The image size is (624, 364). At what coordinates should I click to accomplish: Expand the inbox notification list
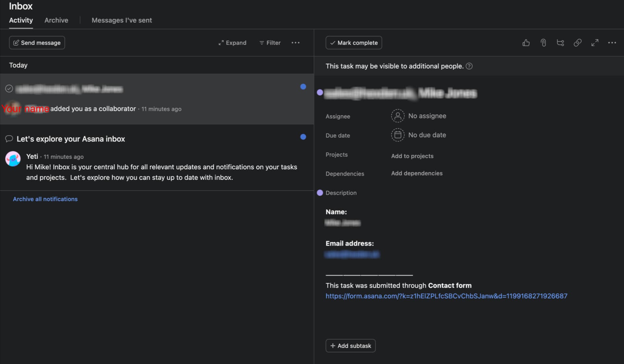(x=232, y=43)
